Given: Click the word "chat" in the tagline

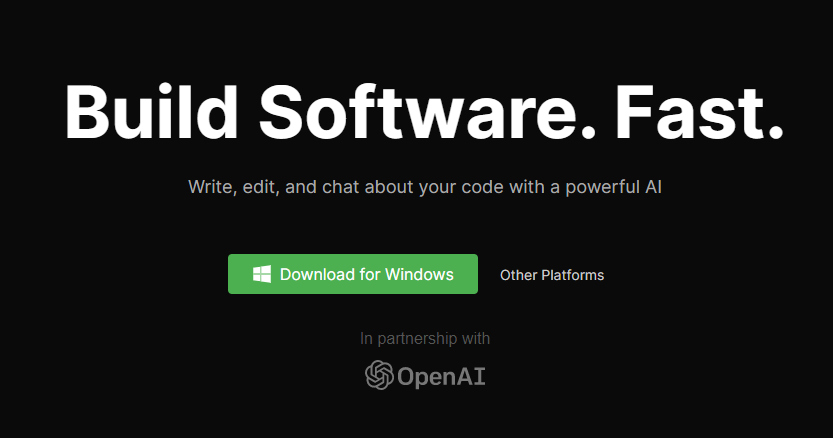Looking at the screenshot, I should click(339, 187).
